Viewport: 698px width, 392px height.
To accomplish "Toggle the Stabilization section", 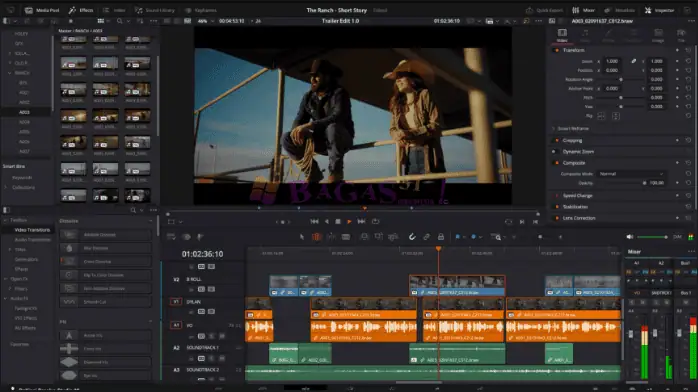I will click(556, 207).
